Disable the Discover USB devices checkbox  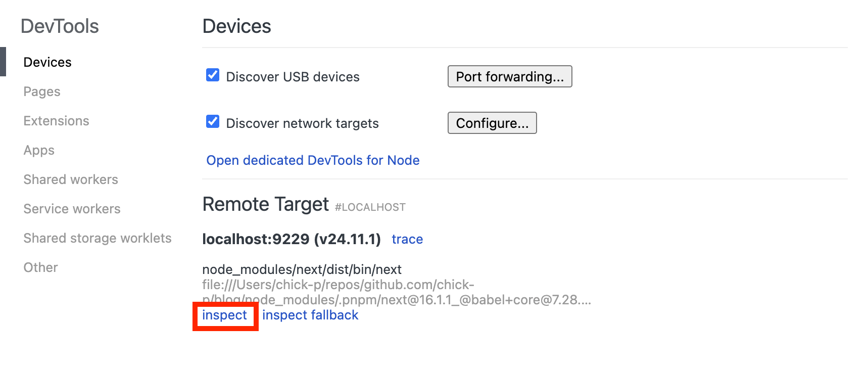(213, 75)
